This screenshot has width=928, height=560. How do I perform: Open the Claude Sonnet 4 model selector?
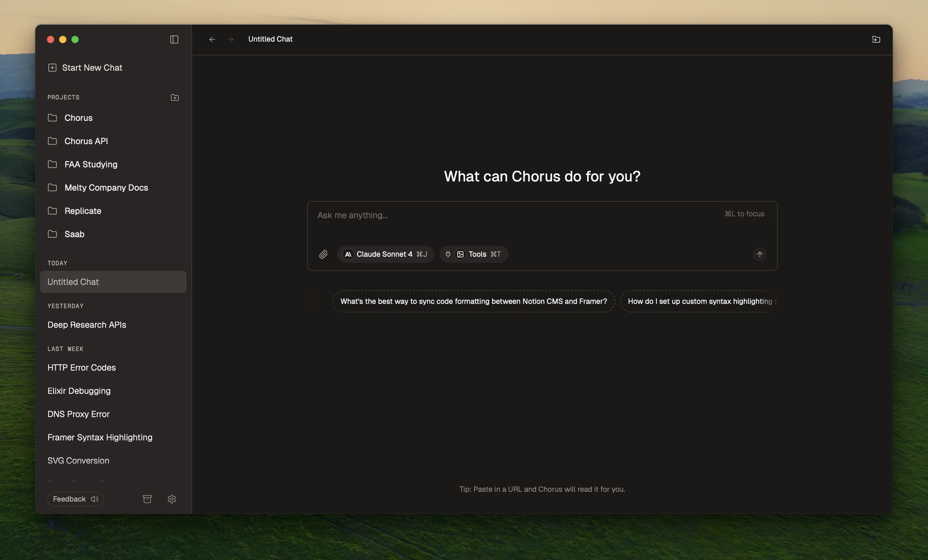click(386, 254)
